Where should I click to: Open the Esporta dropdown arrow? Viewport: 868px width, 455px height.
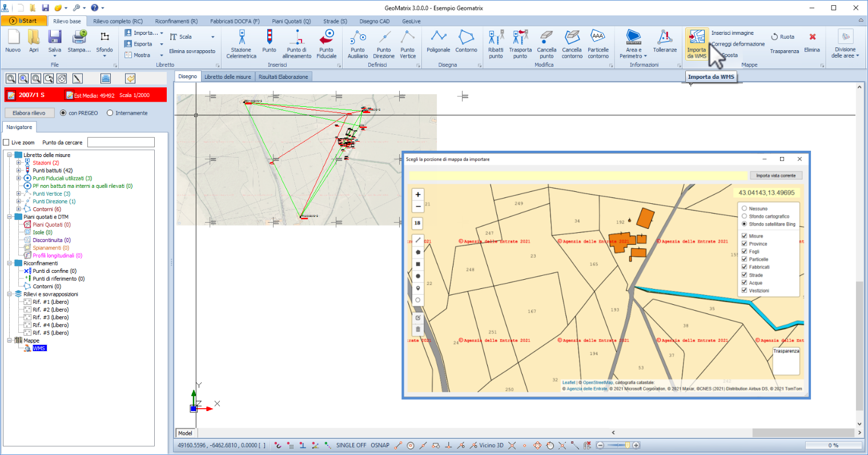tap(162, 44)
